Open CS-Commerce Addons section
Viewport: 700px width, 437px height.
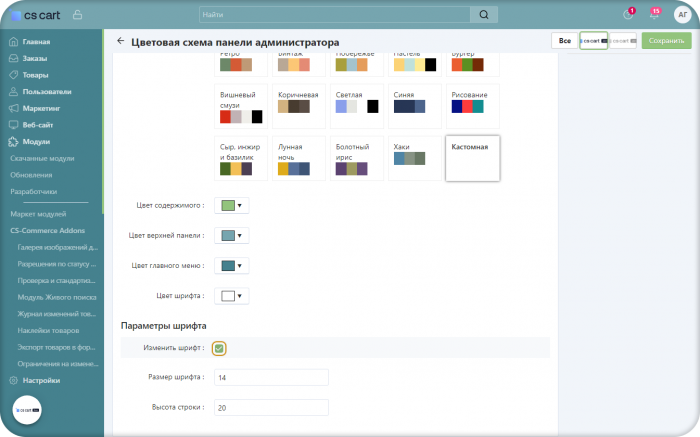(x=47, y=231)
